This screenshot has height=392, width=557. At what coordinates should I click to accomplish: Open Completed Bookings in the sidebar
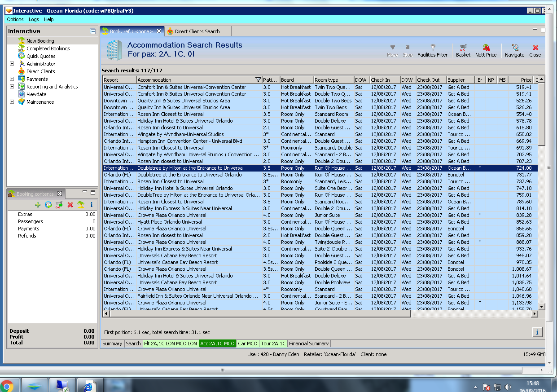(48, 48)
